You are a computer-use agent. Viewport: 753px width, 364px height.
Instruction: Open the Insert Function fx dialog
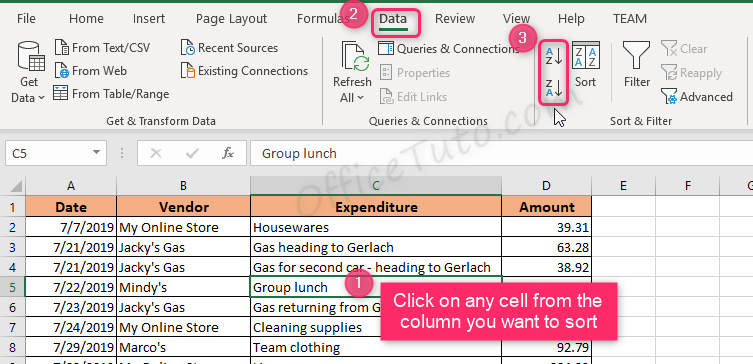tap(227, 153)
